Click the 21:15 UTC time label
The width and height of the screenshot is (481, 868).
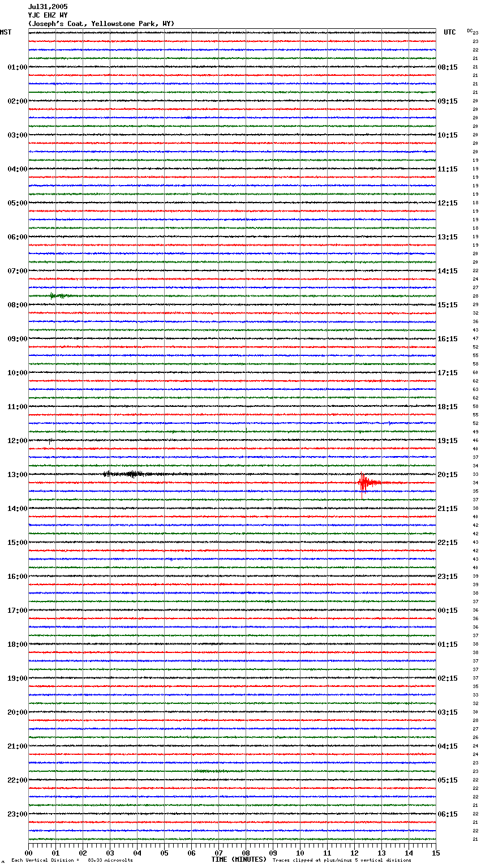(x=448, y=509)
